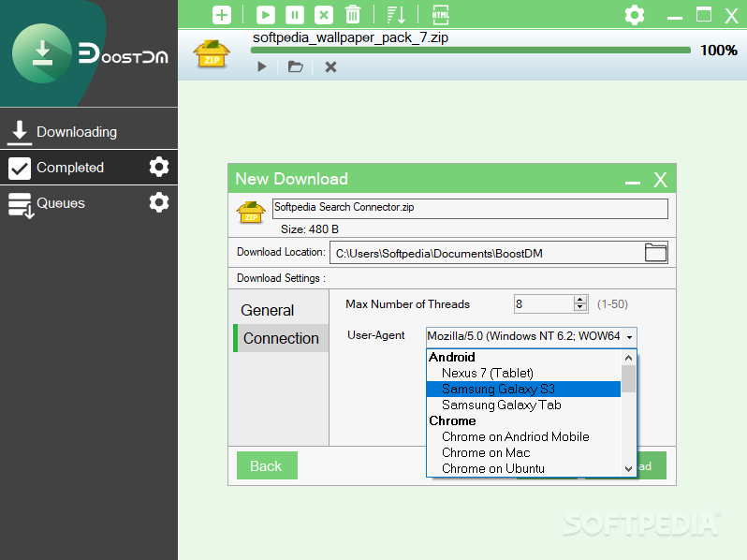Choose Chrome on Andriod Mobile user agent

point(523,436)
